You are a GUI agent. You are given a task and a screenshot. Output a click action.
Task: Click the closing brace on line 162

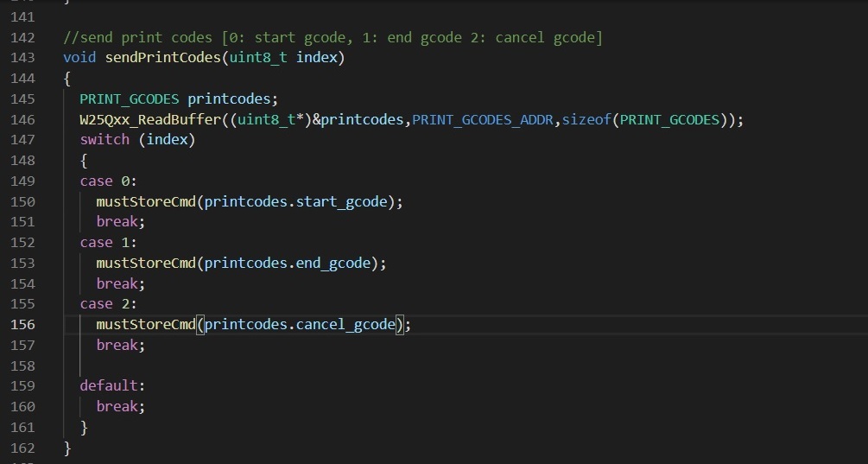pyautogui.click(x=67, y=448)
